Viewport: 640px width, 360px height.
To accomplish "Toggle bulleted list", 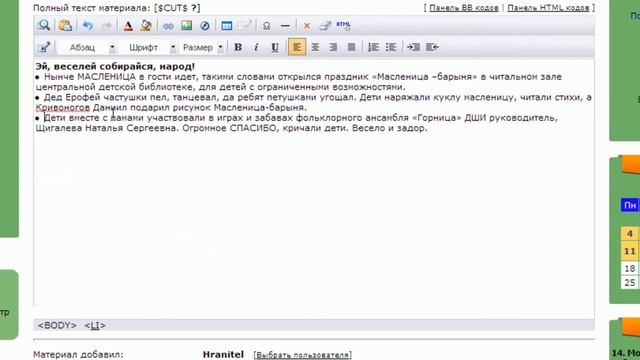I will point(391,47).
